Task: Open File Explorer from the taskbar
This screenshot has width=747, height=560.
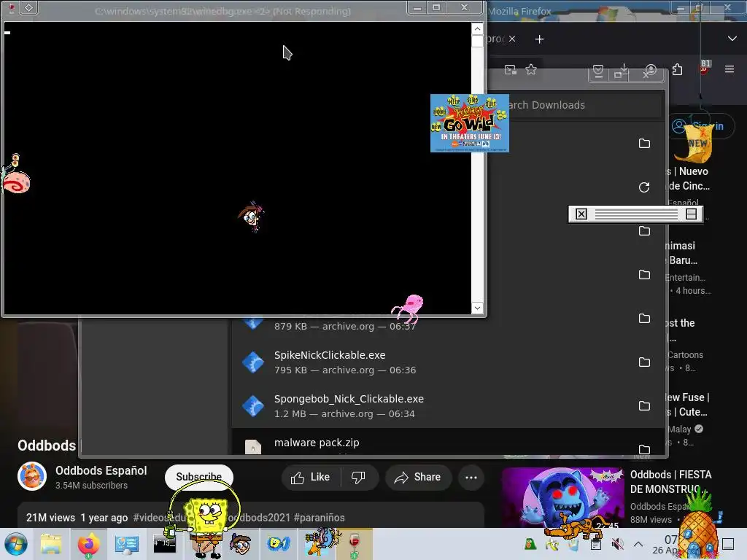Action: [51, 544]
